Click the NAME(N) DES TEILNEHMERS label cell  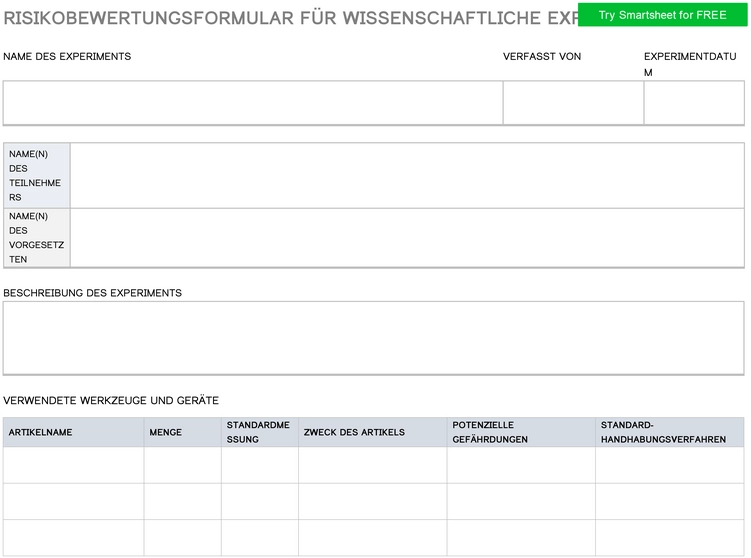(x=37, y=175)
